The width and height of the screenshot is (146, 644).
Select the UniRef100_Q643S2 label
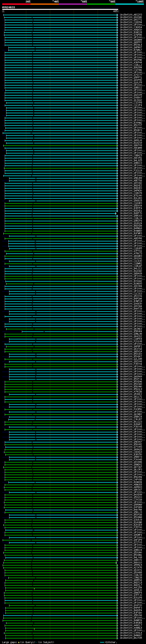click(x=131, y=336)
